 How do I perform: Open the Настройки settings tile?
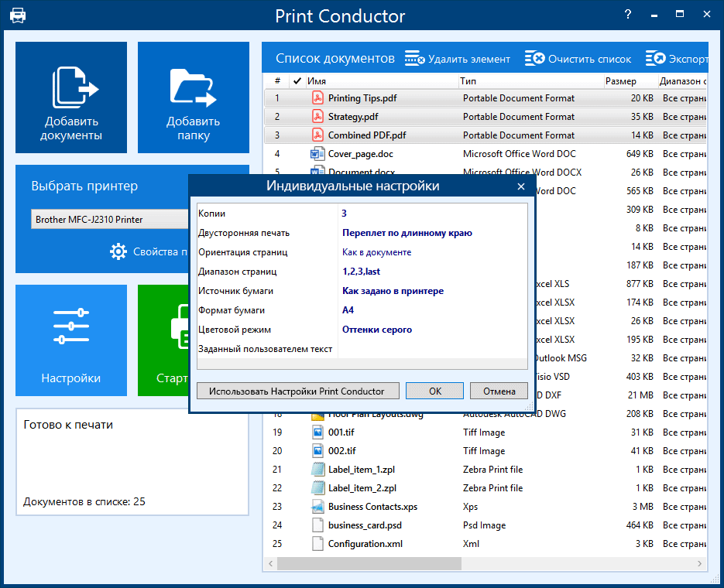pyautogui.click(x=71, y=340)
